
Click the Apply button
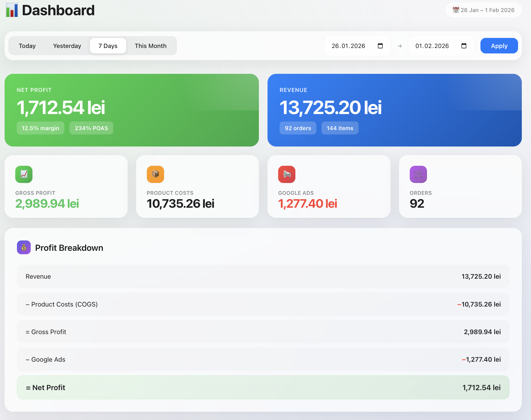click(499, 46)
